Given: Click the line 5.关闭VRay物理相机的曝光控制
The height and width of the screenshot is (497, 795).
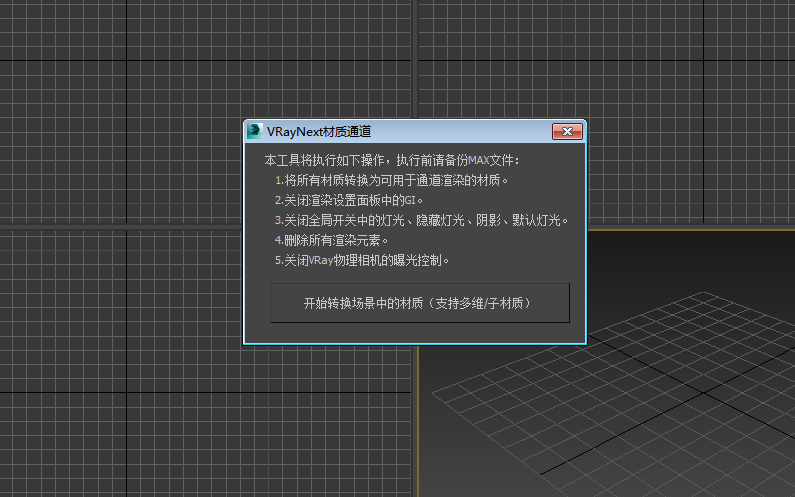Looking at the screenshot, I should [362, 260].
